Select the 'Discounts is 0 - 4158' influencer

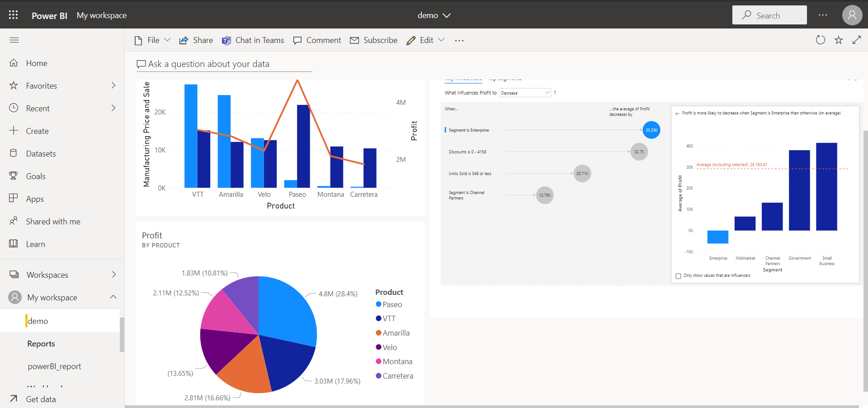(x=467, y=152)
